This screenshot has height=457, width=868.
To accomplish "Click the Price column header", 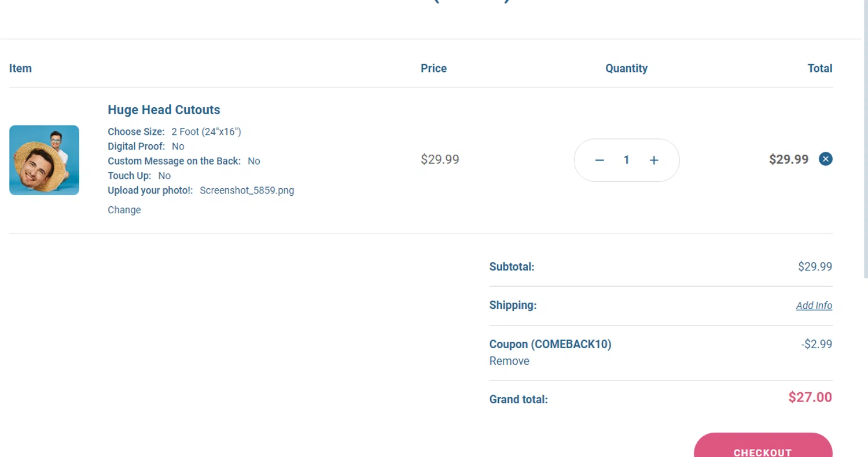I will (433, 68).
